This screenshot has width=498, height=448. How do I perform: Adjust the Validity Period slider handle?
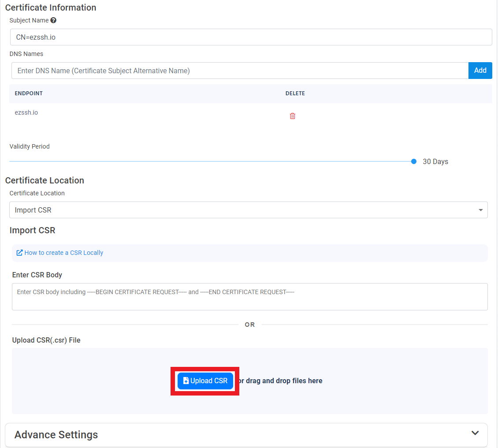413,161
